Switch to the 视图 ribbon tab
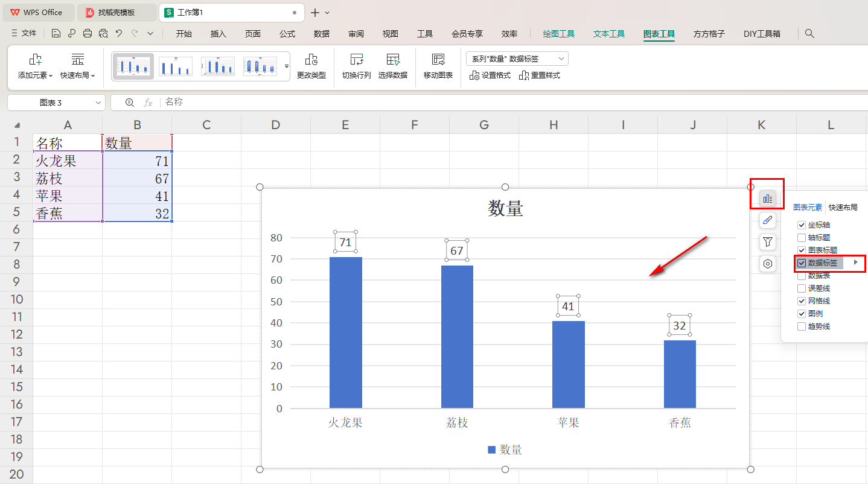 click(x=391, y=34)
